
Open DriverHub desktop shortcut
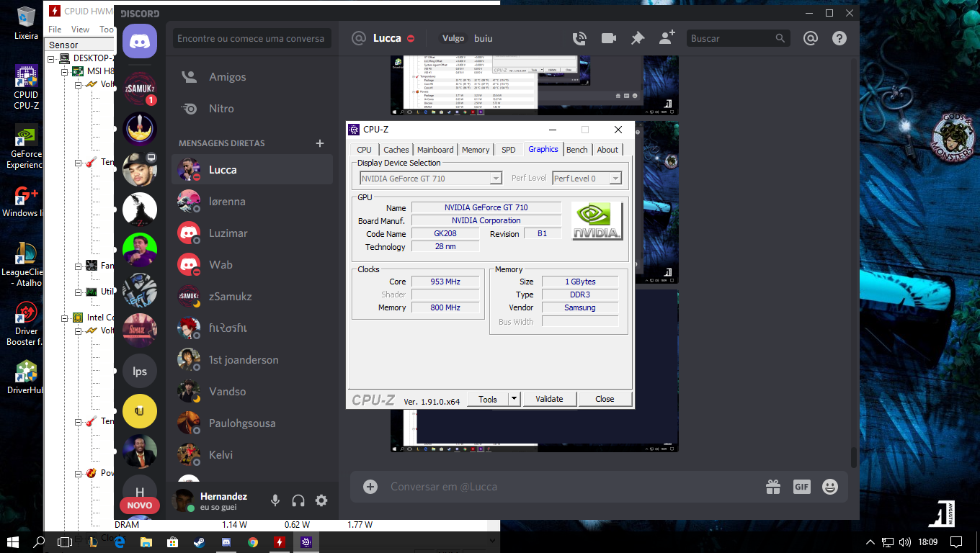tap(26, 377)
